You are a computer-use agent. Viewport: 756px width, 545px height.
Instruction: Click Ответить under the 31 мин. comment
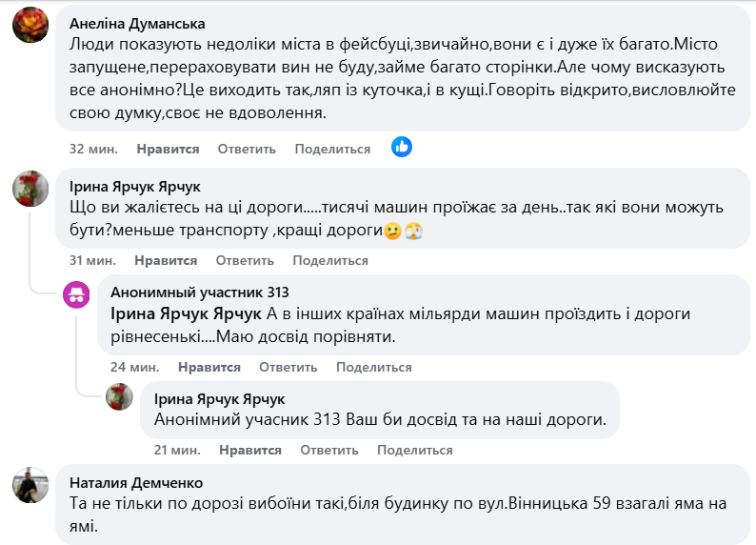point(245,260)
